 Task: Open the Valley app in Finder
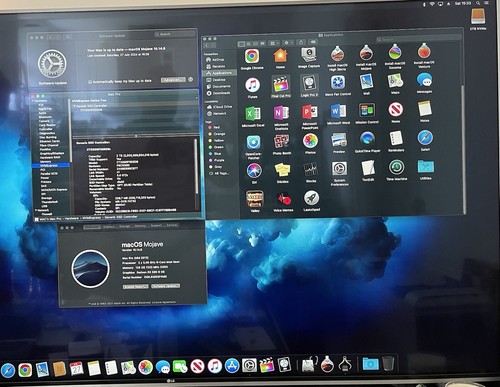coord(255,199)
